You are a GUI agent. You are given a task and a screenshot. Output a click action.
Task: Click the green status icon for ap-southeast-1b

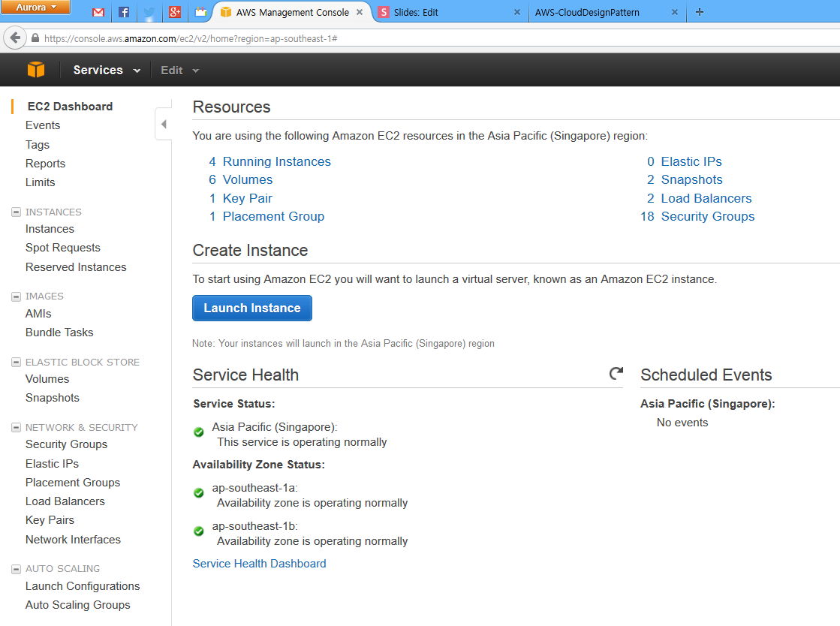click(x=199, y=531)
